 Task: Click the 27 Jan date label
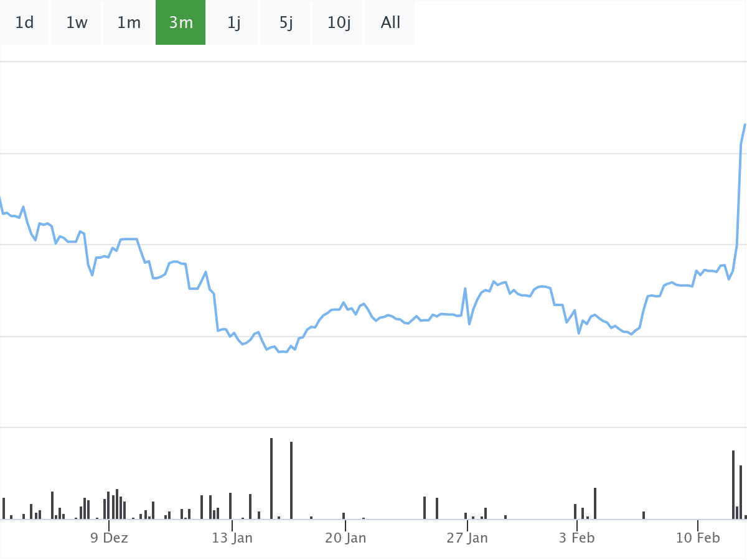pos(467,538)
